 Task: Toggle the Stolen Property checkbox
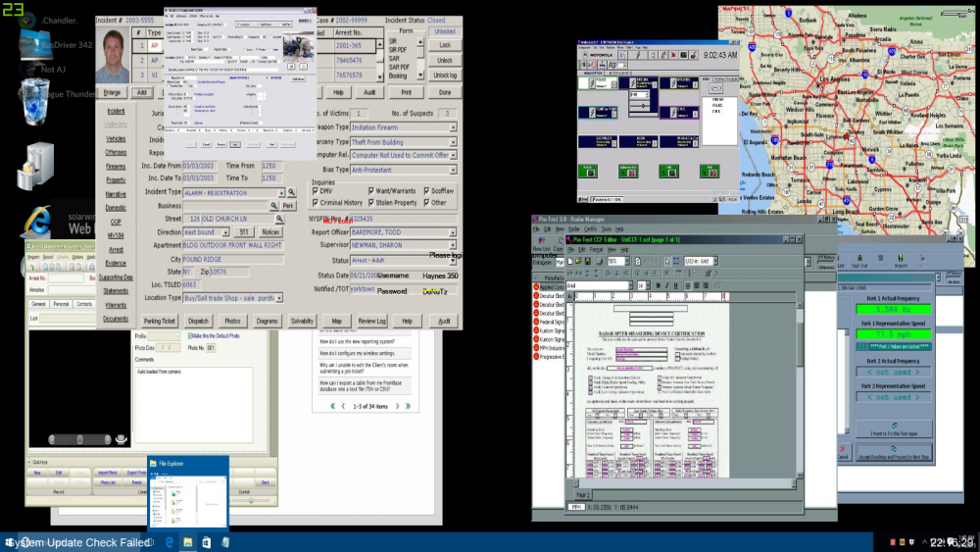click(x=371, y=203)
